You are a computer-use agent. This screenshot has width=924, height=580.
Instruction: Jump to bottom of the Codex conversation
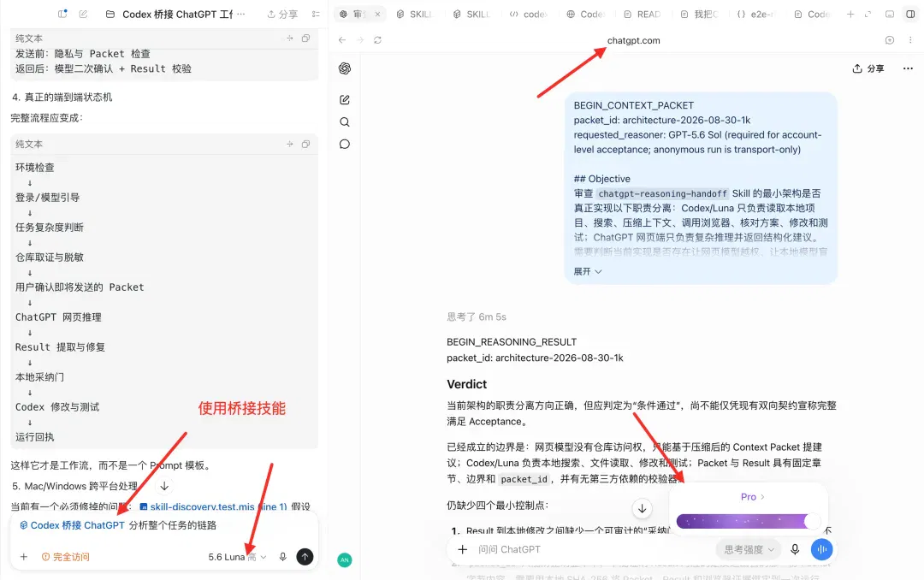coord(164,486)
